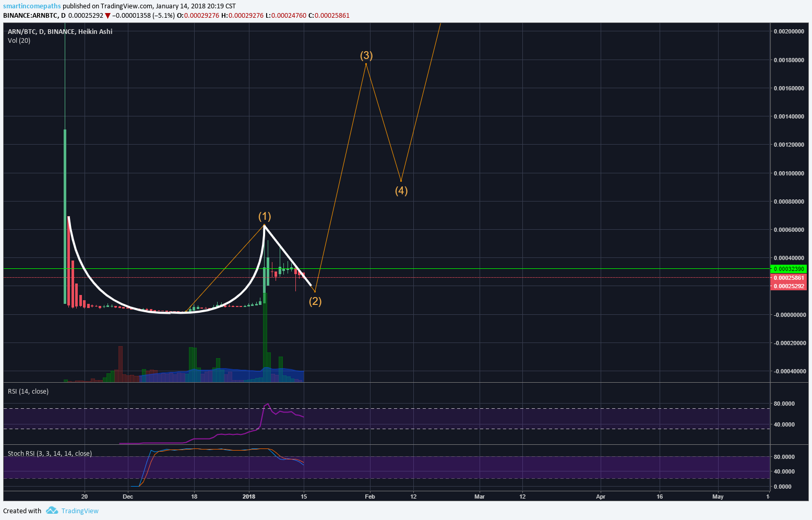Click the (2) wave label
This screenshot has height=520, width=812.
pos(315,301)
